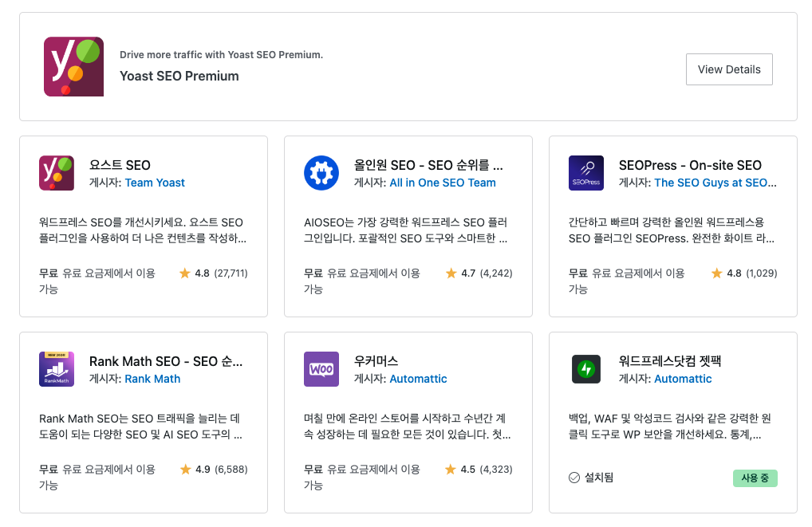Viewport: 812px width, 527px height.
Task: Click the View Details button
Action: pyautogui.click(x=728, y=69)
